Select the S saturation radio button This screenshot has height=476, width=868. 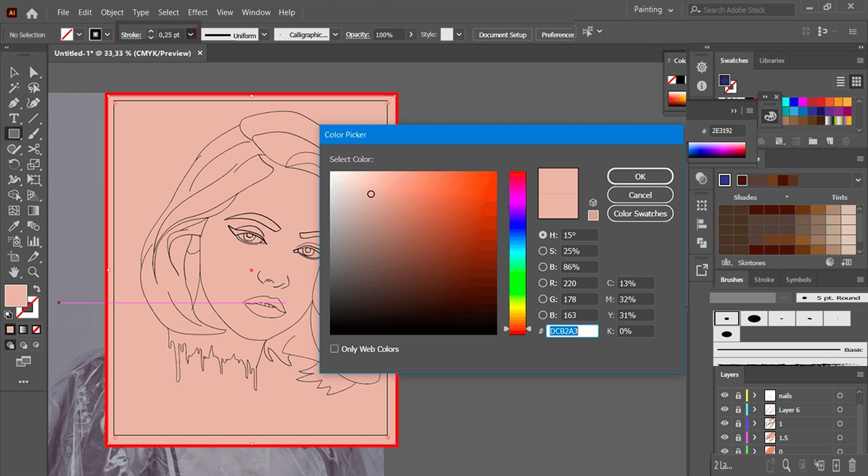pos(542,251)
